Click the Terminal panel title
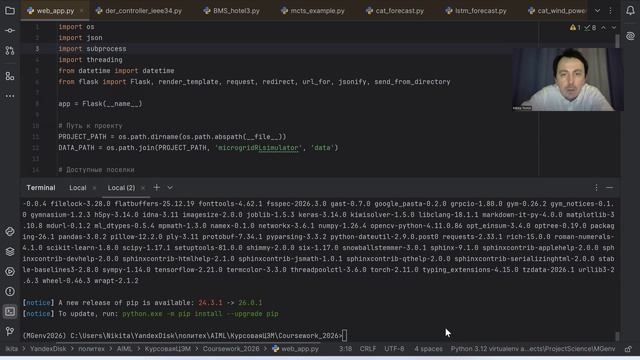The height and width of the screenshot is (360, 640). tap(41, 188)
